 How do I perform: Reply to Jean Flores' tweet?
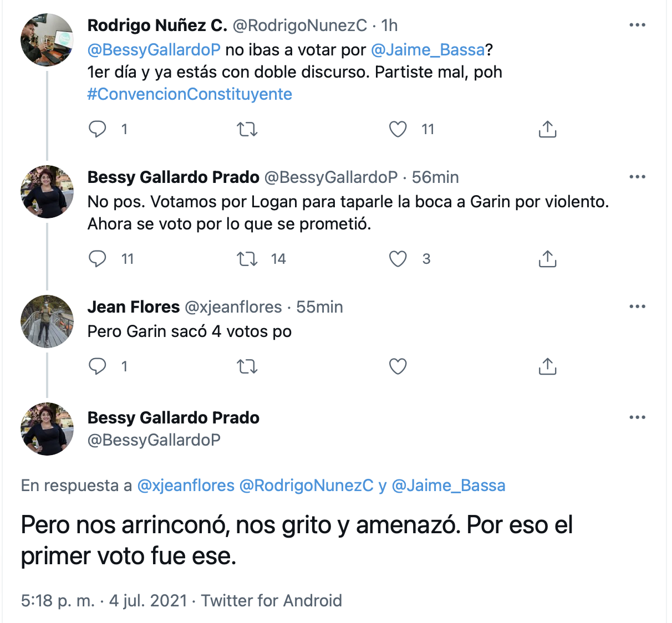(98, 366)
